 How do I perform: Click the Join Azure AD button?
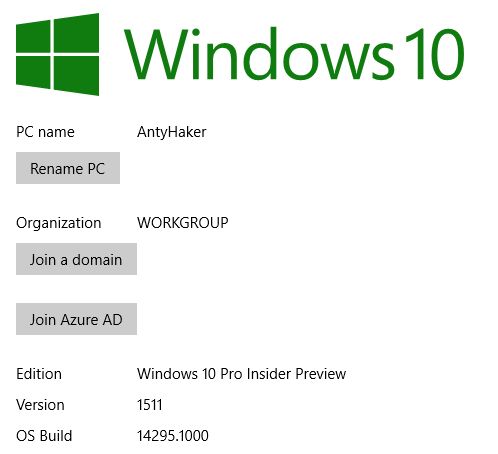(x=76, y=319)
